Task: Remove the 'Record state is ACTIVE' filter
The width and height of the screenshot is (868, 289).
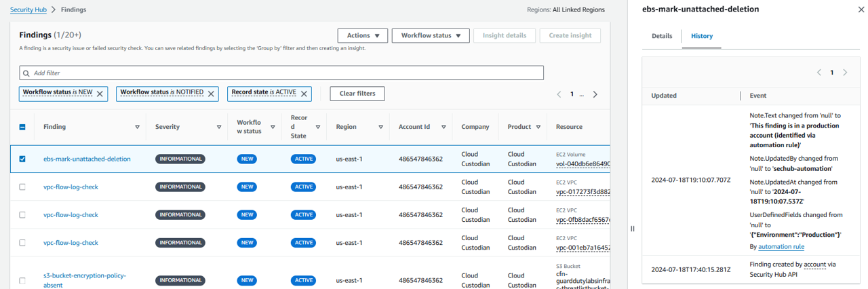Action: tap(304, 94)
